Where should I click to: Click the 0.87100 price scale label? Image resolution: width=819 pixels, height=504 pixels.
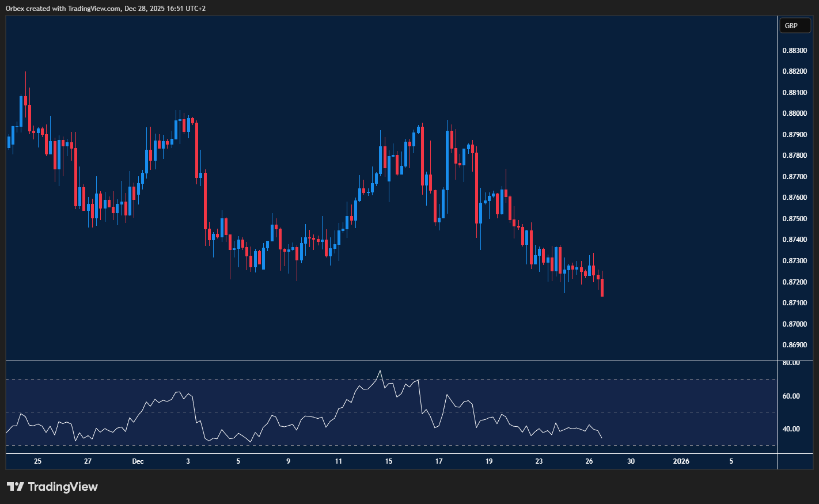795,302
